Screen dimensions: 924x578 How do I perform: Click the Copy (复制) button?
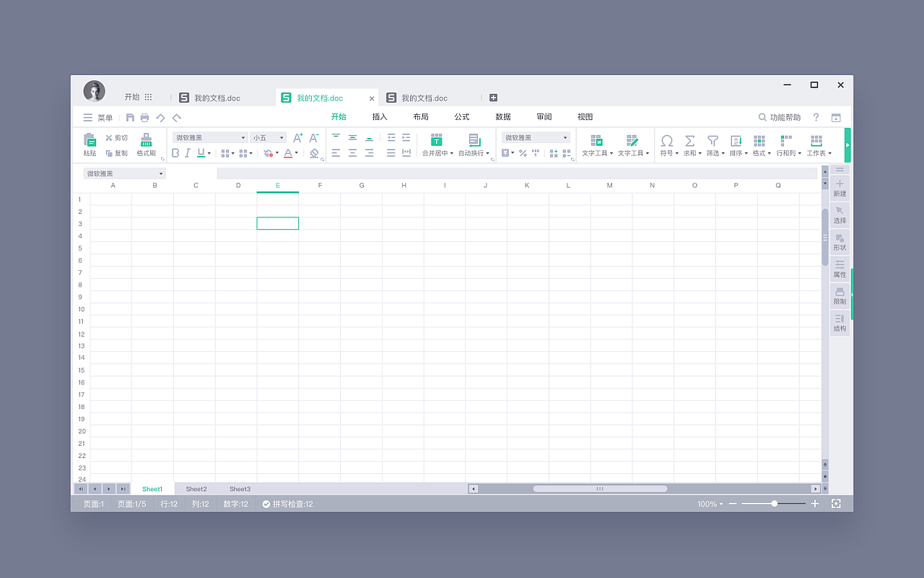coord(116,153)
